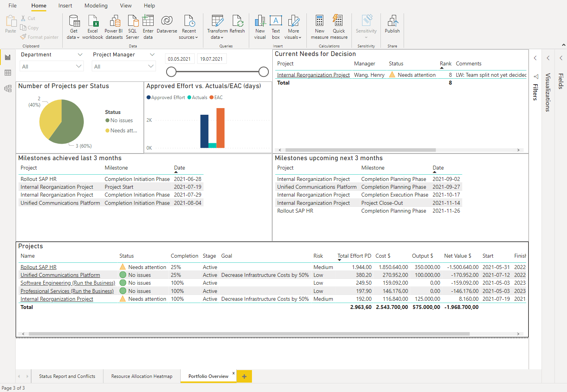The image size is (567, 392).
Task: Open Model view from the left sidebar
Action: coord(7,89)
